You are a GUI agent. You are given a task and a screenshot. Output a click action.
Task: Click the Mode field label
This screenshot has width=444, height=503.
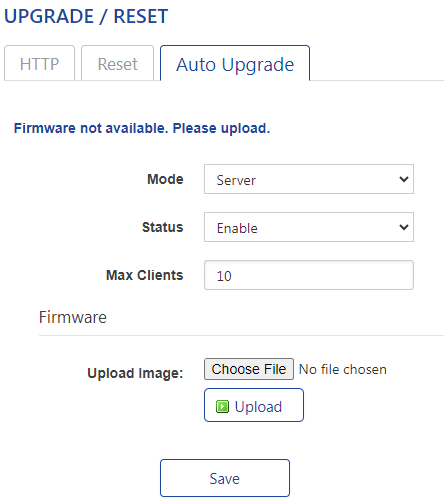tap(165, 179)
